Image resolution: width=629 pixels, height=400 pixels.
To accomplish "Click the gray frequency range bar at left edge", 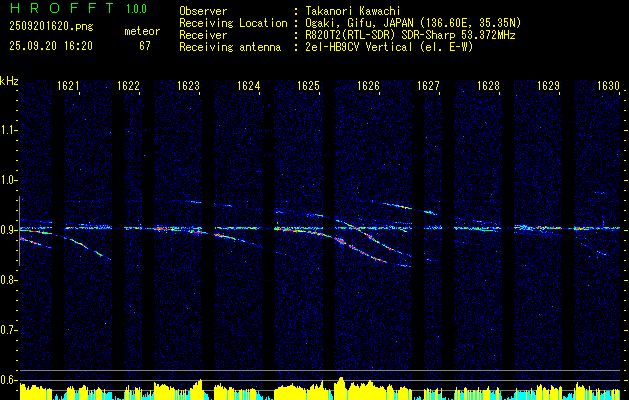I will (19, 231).
